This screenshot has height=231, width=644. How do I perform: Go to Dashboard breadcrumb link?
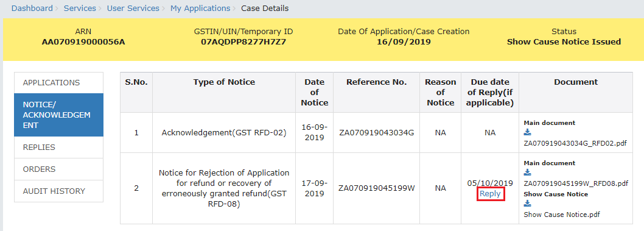(32, 8)
